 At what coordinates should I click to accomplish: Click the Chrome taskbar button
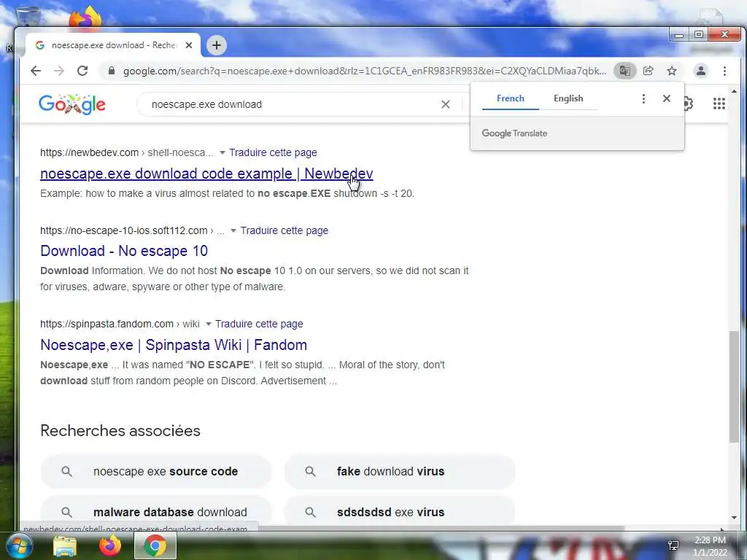point(155,545)
